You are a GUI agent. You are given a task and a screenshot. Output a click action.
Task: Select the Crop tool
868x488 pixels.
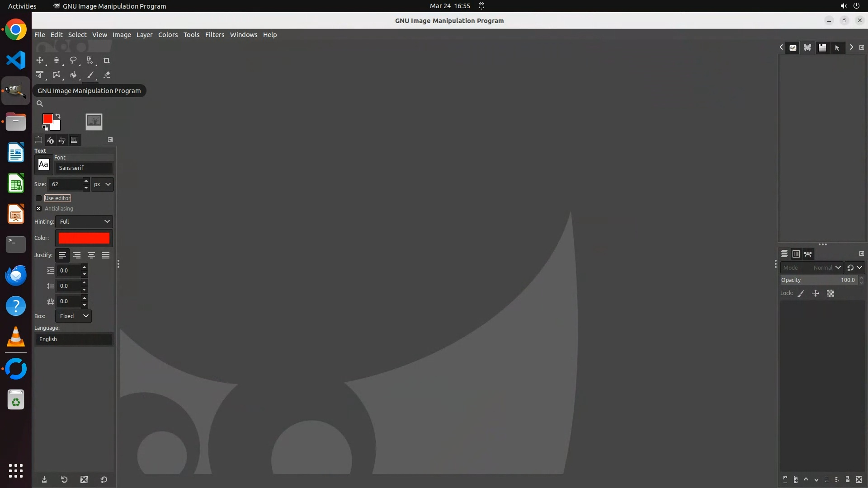pyautogui.click(x=106, y=60)
